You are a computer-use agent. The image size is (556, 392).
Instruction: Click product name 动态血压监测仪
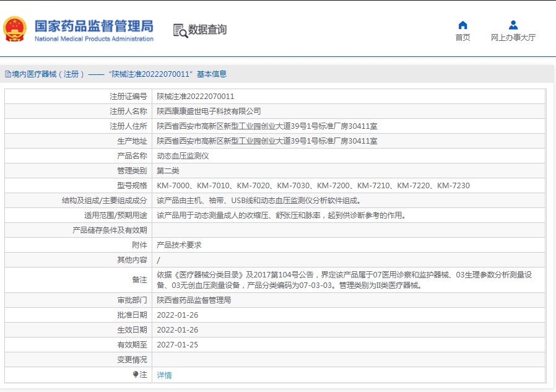click(x=183, y=156)
